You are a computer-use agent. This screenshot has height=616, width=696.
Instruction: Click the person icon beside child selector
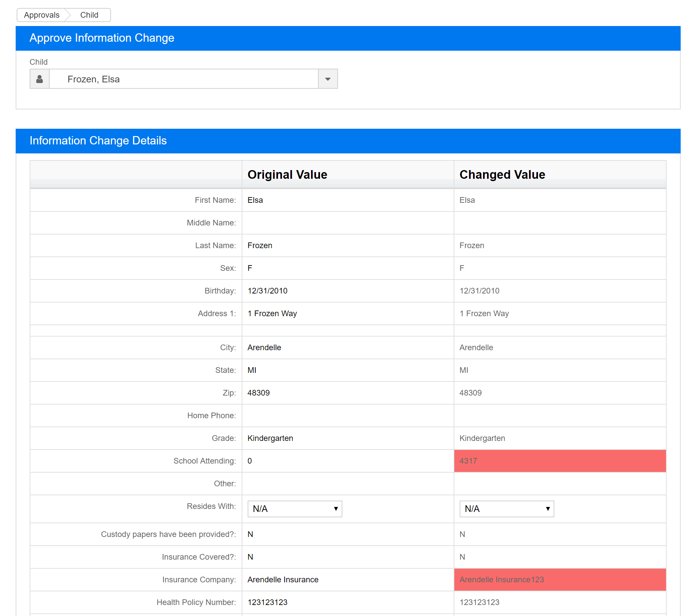39,79
